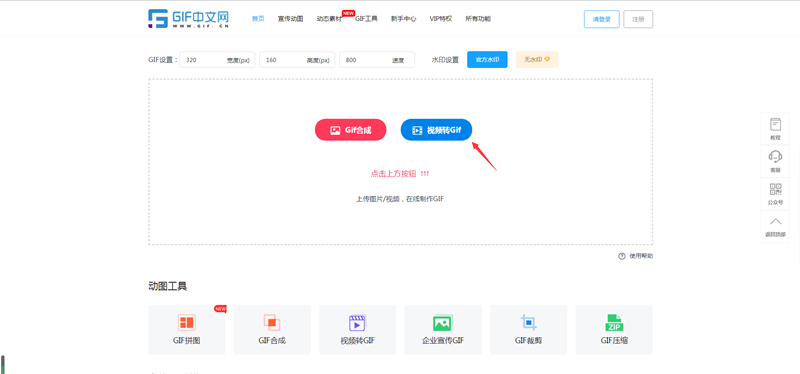Click the blue 视频转Gif button
The height and width of the screenshot is (374, 800).
click(x=436, y=130)
